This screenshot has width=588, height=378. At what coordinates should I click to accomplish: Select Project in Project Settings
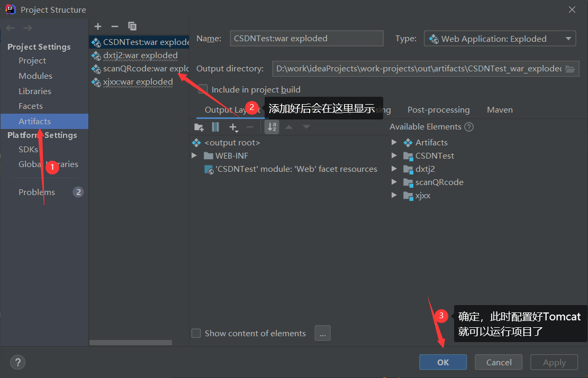32,61
